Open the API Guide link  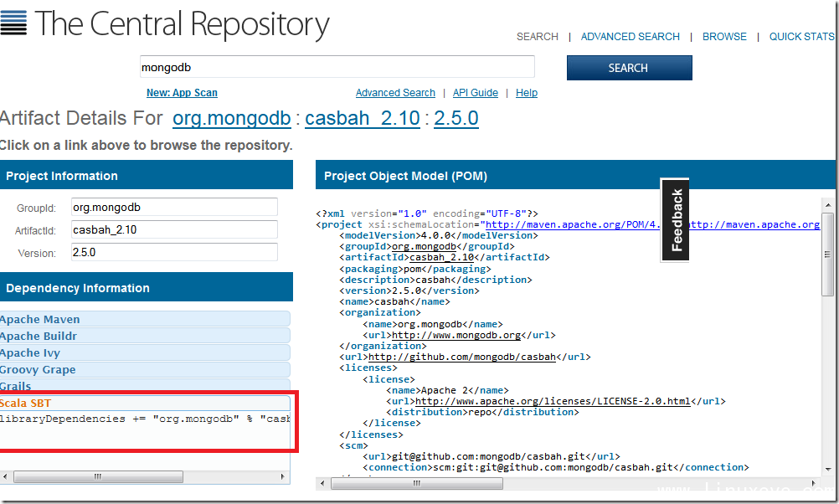(x=475, y=93)
